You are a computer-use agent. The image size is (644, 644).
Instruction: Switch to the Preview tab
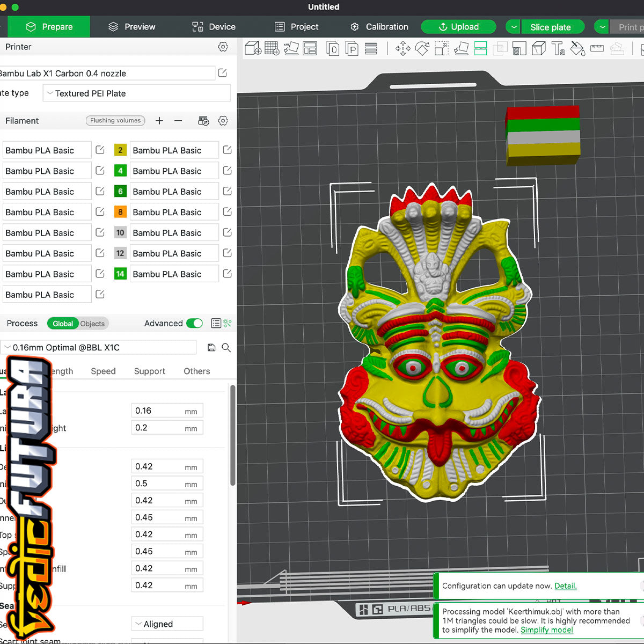point(132,27)
